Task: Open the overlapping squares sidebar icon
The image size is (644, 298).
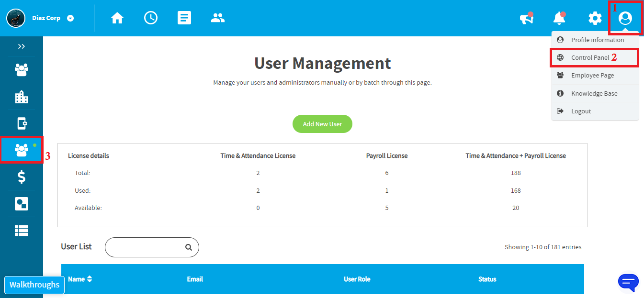Action: pos(22,204)
